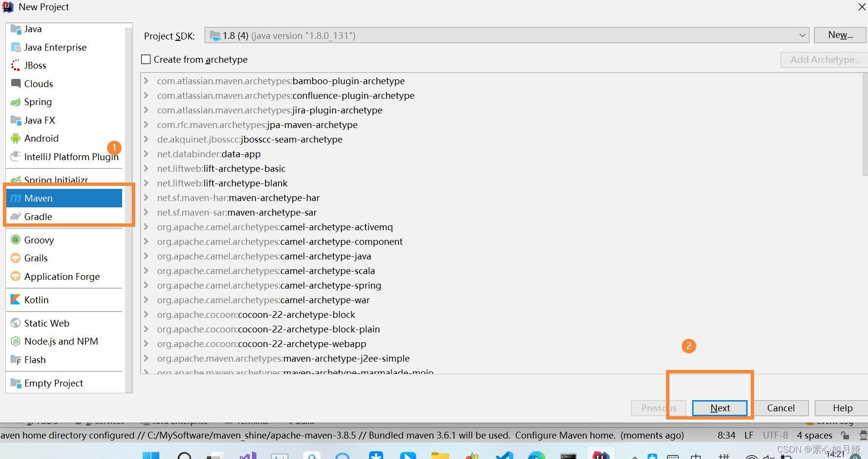This screenshot has width=868, height=459.
Task: Enable Create from archetype checkbox
Action: 146,59
